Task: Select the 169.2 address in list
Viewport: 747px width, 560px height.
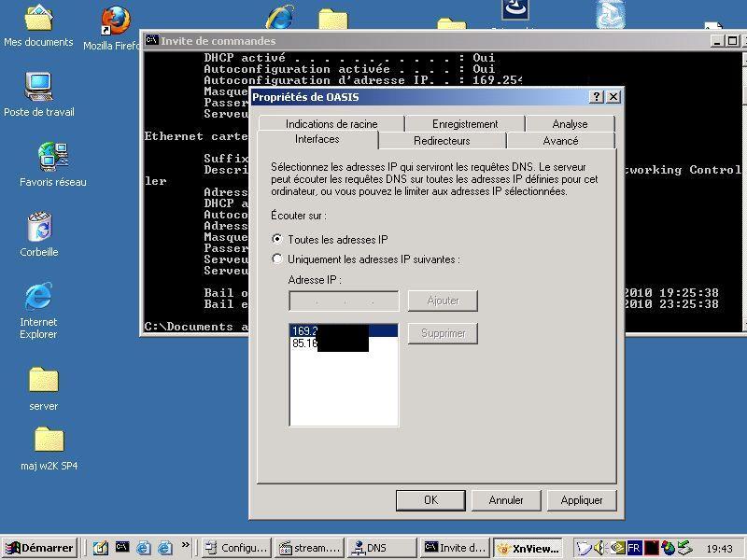Action: pyautogui.click(x=344, y=331)
